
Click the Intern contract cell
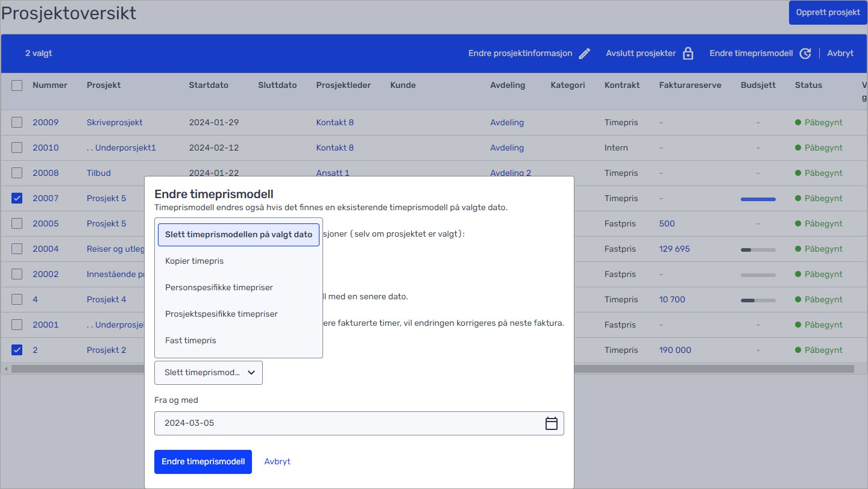(x=616, y=148)
